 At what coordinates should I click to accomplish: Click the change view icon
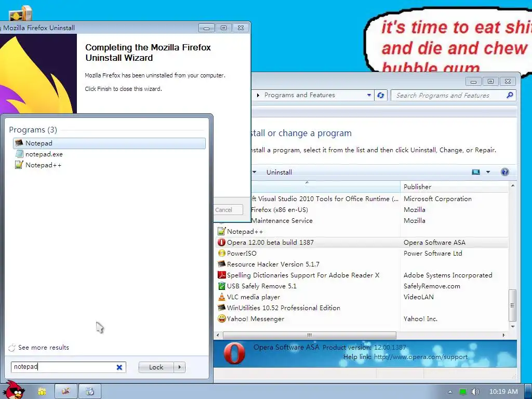[x=476, y=172]
